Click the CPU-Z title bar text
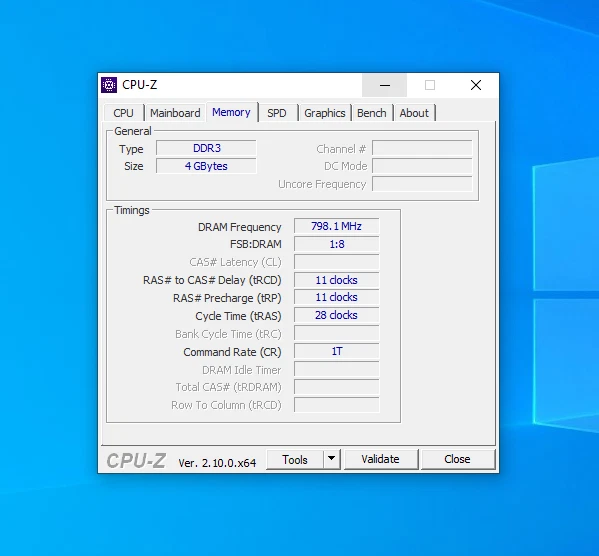Image resolution: width=599 pixels, height=556 pixels. pos(139,85)
